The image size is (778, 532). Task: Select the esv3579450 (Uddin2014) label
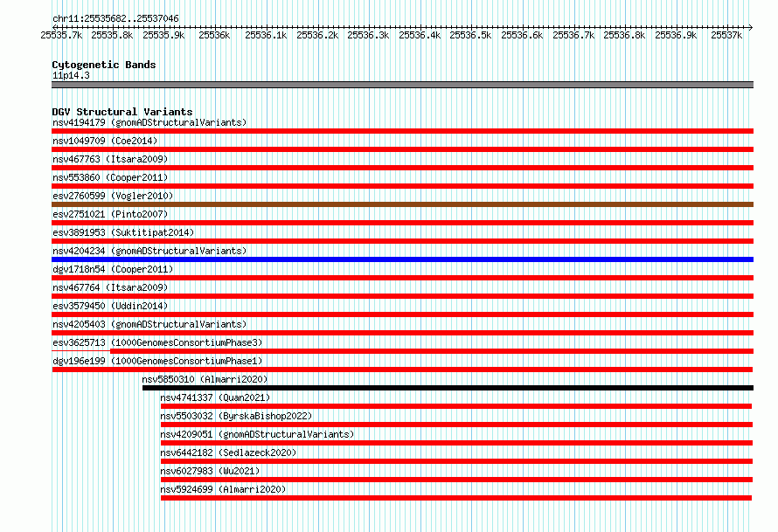tap(110, 306)
